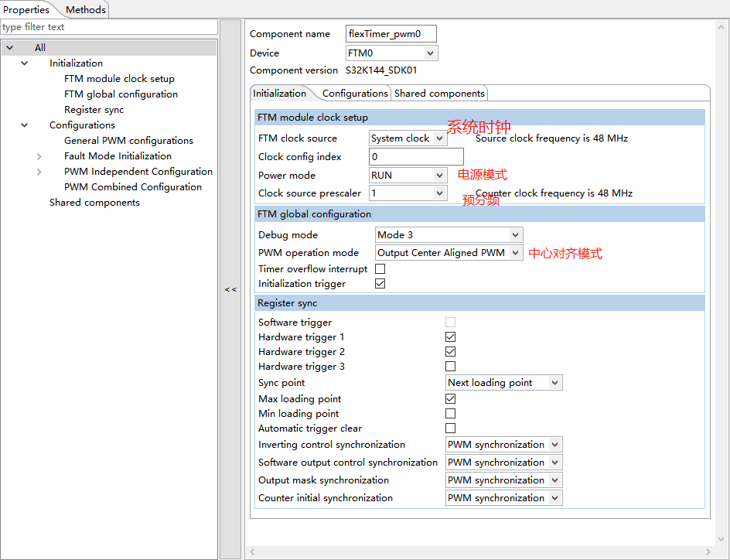Select the Properties tab
The image size is (730, 560).
pyautogui.click(x=26, y=9)
